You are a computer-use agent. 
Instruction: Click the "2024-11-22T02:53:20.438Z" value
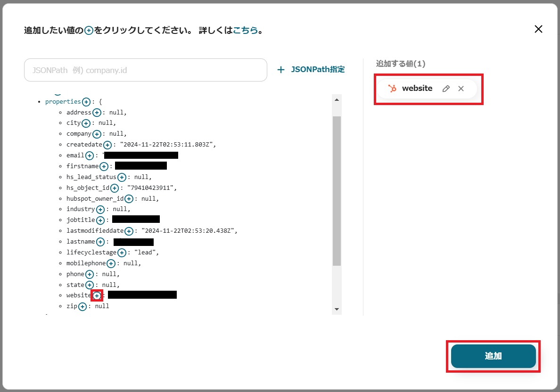pyautogui.click(x=188, y=231)
